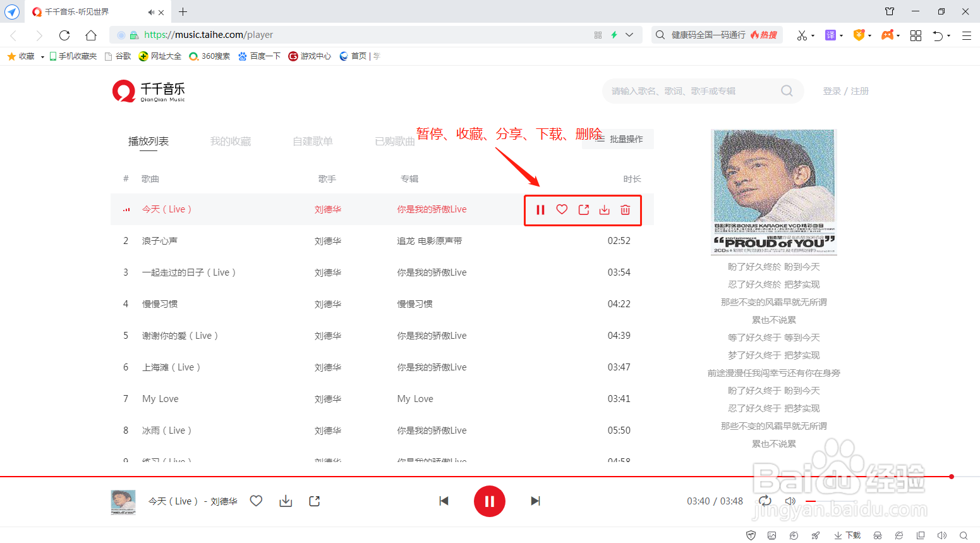Expand the address bar dropdown chevron

point(629,35)
